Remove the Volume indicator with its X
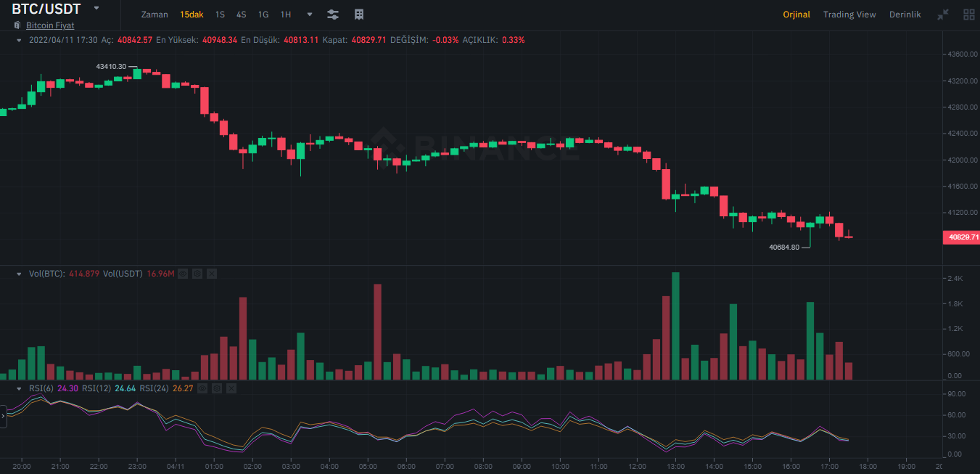 click(212, 274)
